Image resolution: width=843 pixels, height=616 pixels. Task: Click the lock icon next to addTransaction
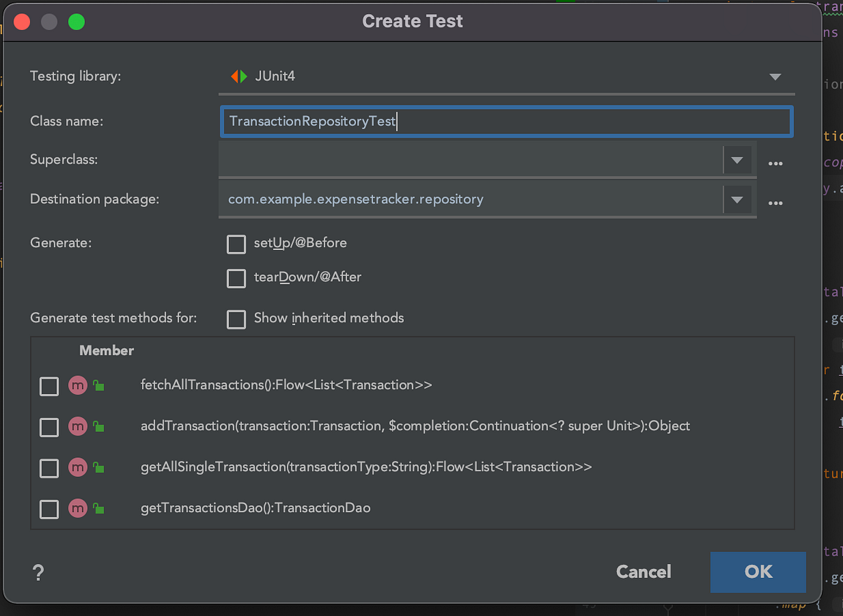99,426
